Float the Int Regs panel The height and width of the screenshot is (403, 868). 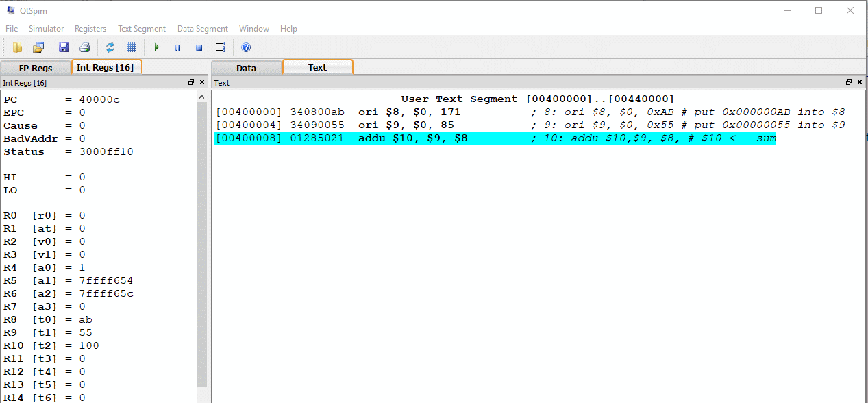tap(191, 82)
